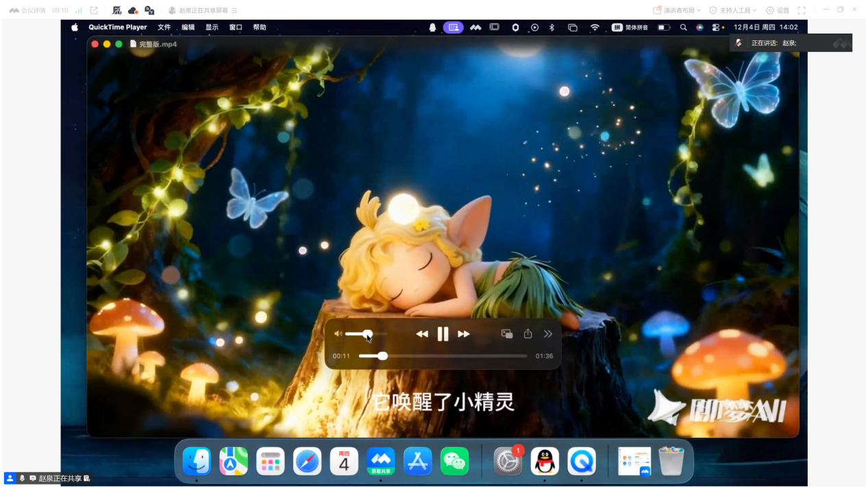The image size is (868, 488).
Task: Click the share icon in player controls
Action: [528, 334]
